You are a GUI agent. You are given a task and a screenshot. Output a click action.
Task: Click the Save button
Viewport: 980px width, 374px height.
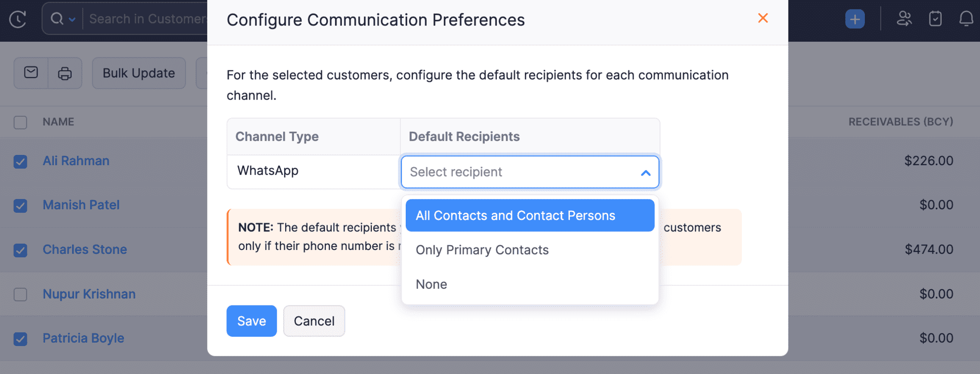pos(251,321)
